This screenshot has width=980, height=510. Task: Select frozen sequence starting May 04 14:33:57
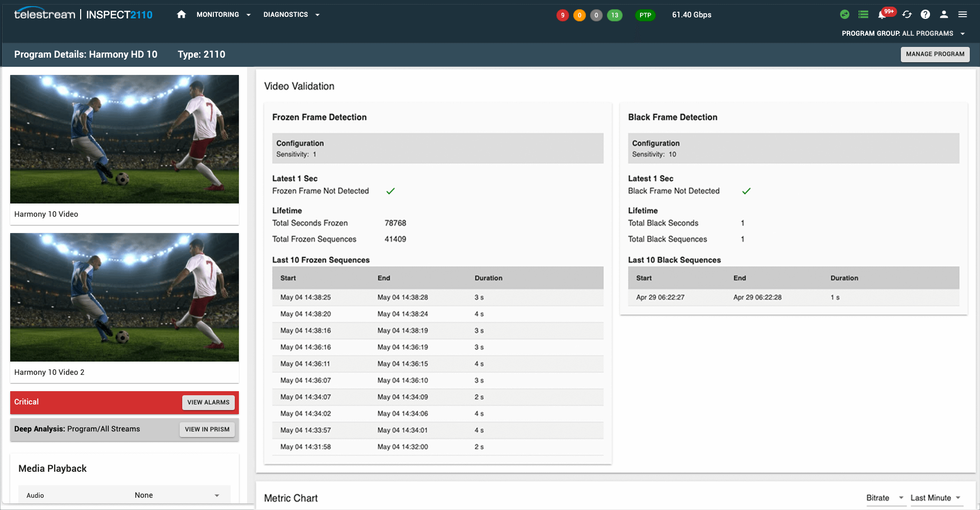[x=437, y=430]
